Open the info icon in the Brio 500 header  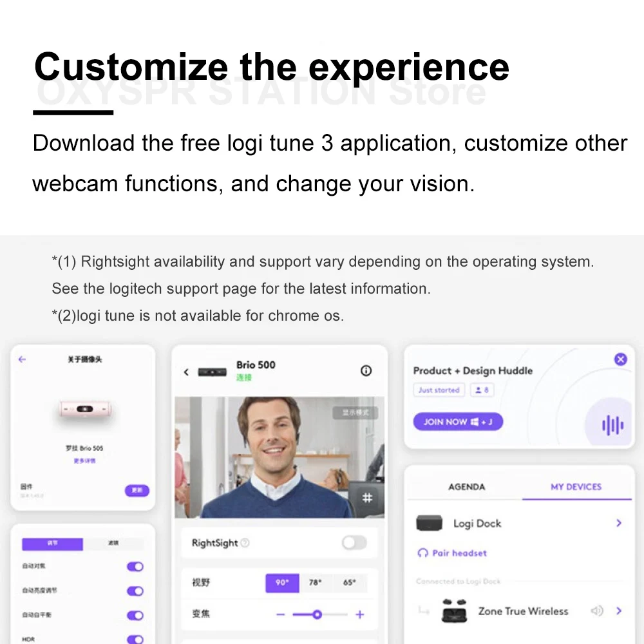point(366,371)
